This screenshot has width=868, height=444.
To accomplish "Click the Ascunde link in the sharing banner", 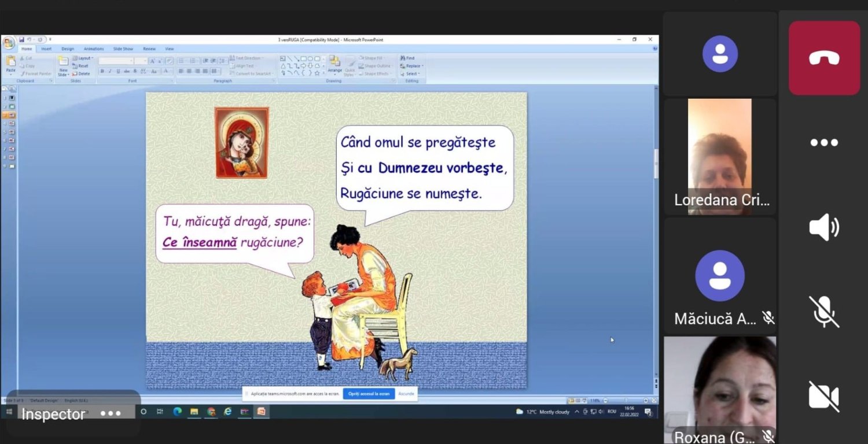I will [406, 393].
